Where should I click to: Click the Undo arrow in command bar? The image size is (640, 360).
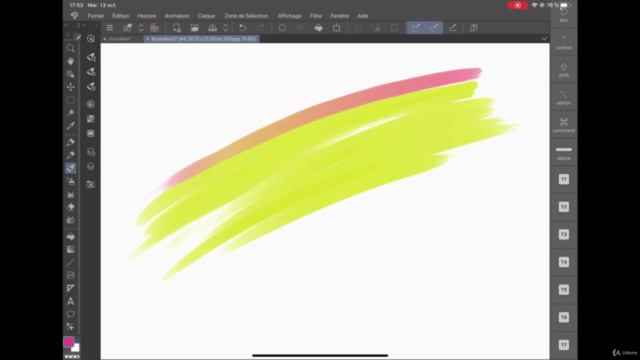point(242,28)
